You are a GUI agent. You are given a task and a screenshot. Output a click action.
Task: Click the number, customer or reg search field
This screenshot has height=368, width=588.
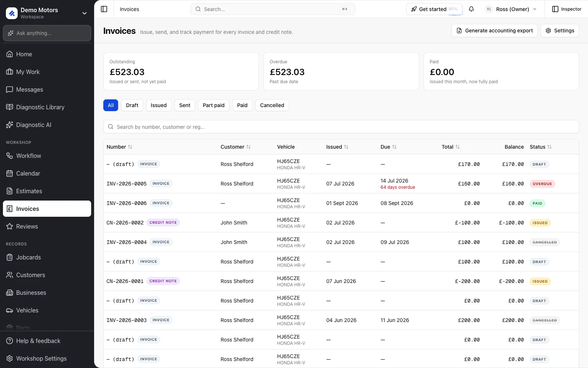341,127
